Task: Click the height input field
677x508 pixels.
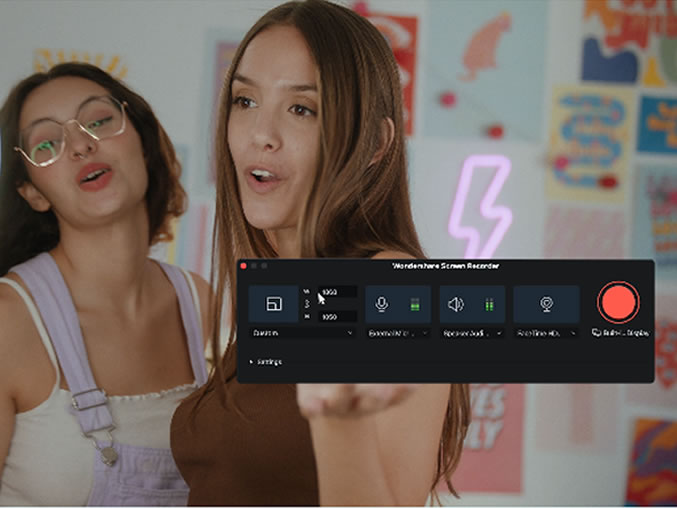Action: (x=336, y=316)
